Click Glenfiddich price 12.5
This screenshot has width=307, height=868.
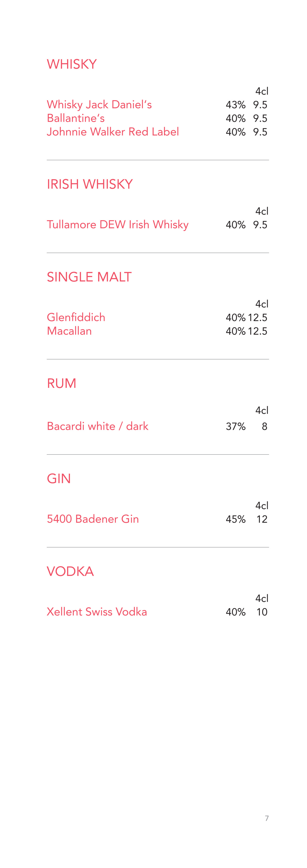pos(257,317)
